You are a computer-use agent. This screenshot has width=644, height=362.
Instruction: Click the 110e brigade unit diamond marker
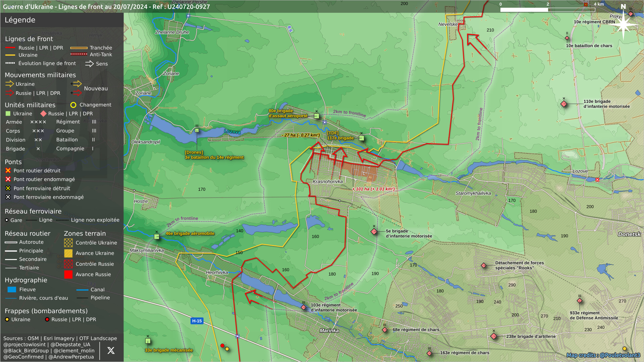[x=564, y=104]
